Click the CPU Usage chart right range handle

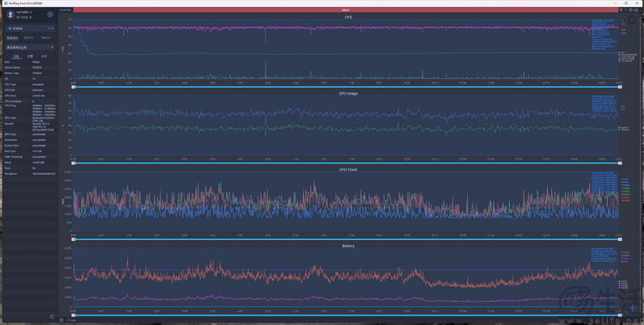pyautogui.click(x=620, y=163)
